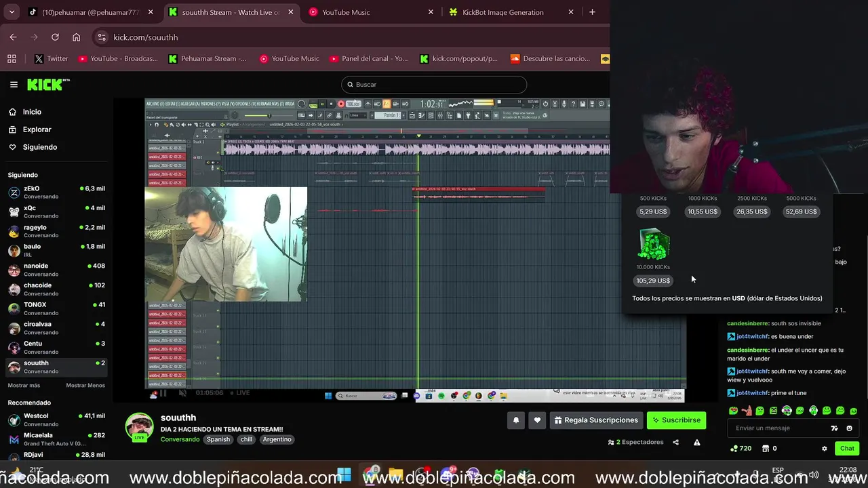Expand following list with Mostrar más
This screenshot has height=488, width=868.
pos(24,386)
